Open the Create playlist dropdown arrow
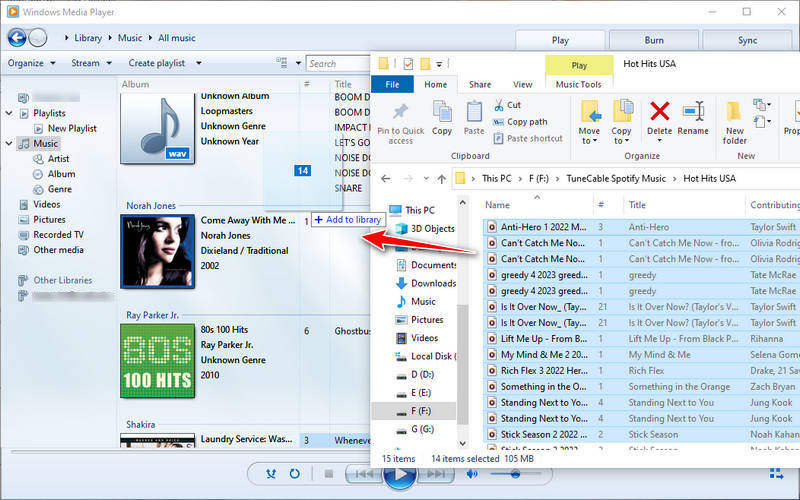800x500 pixels. tap(199, 63)
